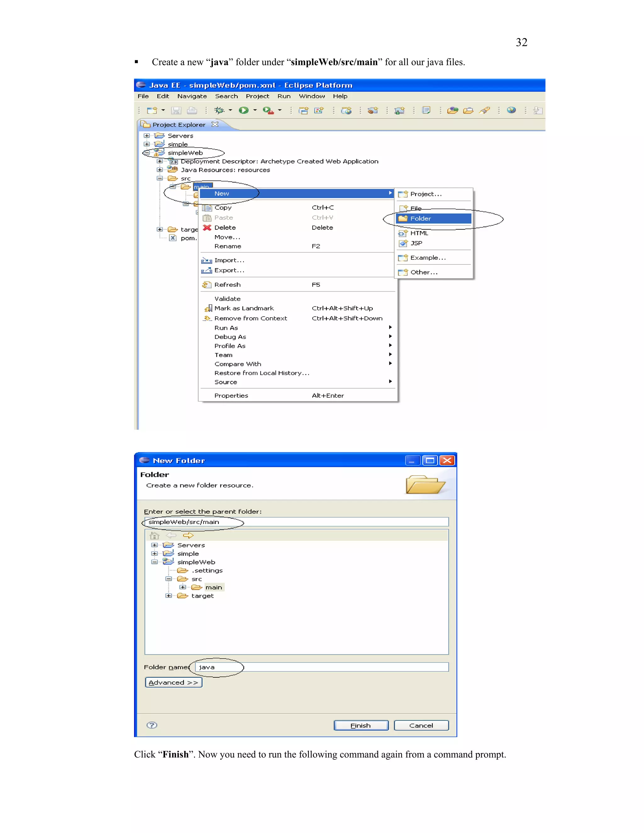Click the Print toolbar icon
The width and height of the screenshot is (644, 833).
(192, 111)
